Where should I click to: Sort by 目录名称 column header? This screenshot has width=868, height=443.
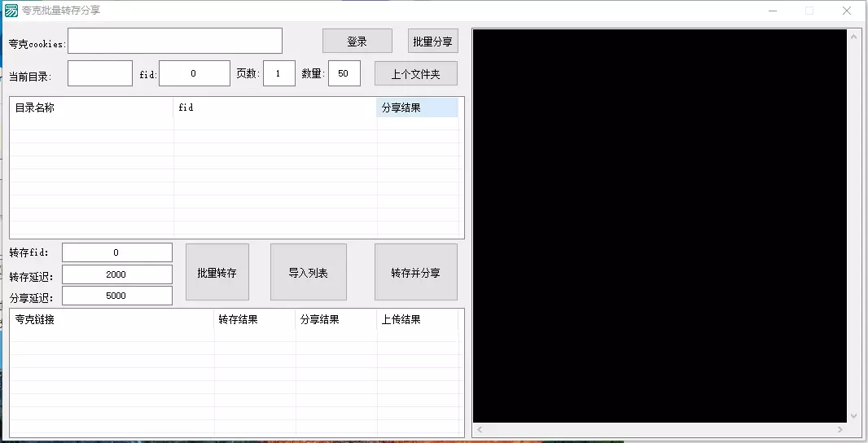91,107
